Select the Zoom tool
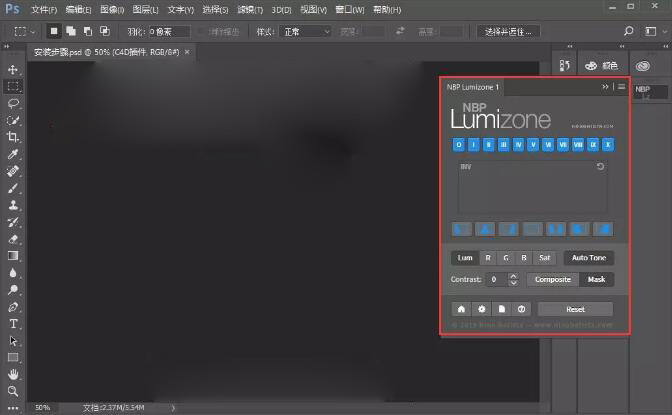This screenshot has height=415, width=672. [13, 391]
